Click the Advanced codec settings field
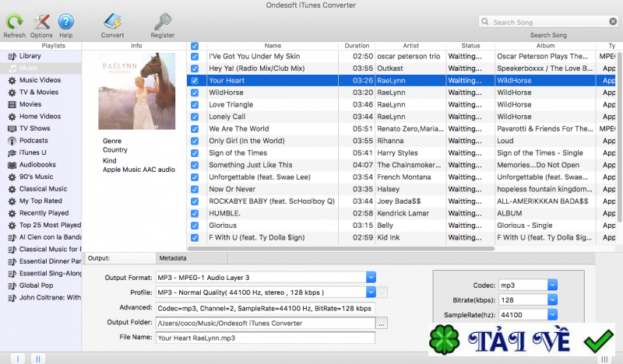623x364 pixels. pyautogui.click(x=266, y=309)
